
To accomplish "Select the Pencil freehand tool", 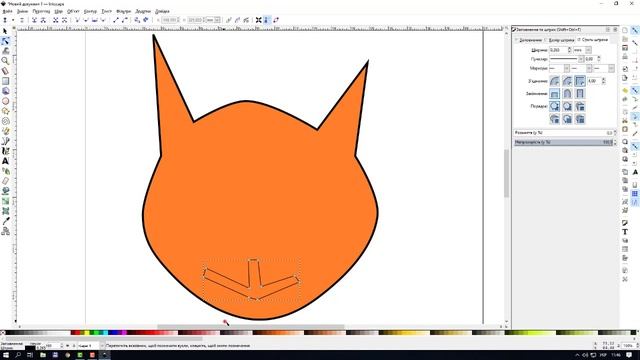I will 5,131.
